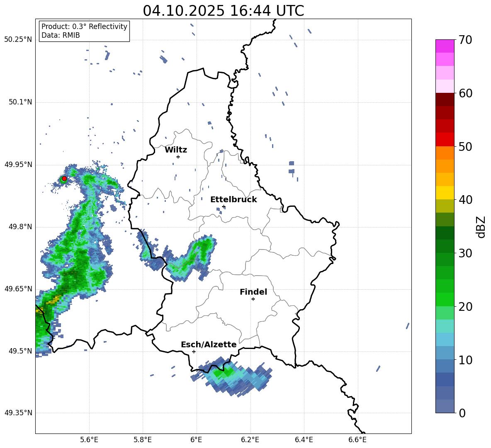Click the 6.6°E longitude label

point(357,440)
